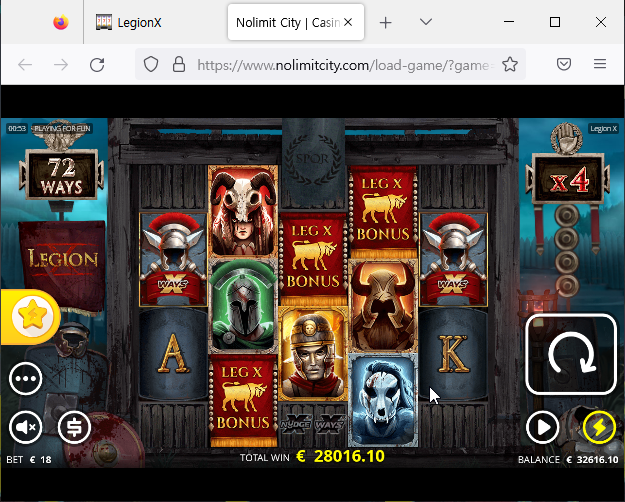Expand the list all tabs dropdown
625x502 pixels.
pyautogui.click(x=426, y=22)
